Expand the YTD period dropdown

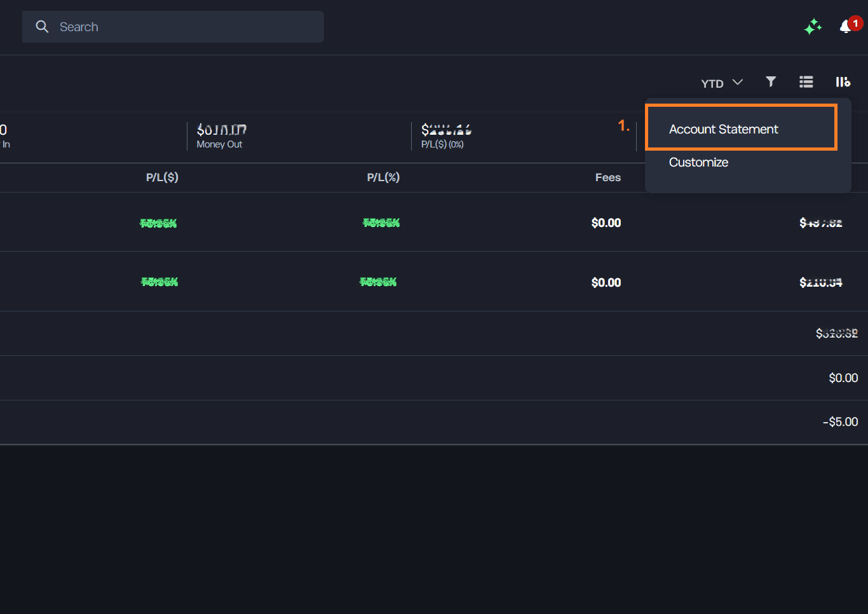tap(722, 83)
